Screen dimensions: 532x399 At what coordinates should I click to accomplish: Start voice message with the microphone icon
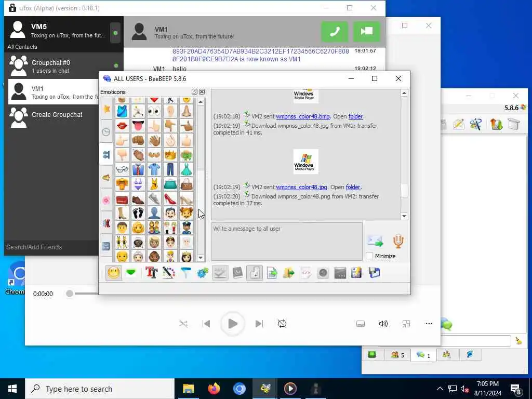(398, 241)
